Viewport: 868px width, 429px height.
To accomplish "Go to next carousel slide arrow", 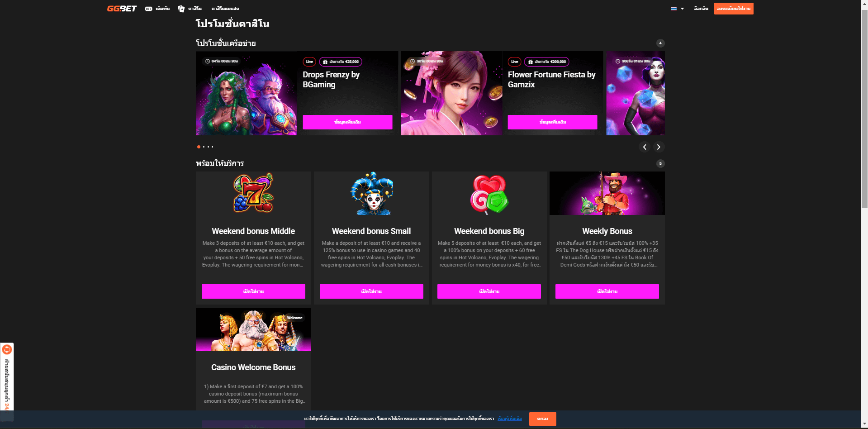I will pos(659,147).
